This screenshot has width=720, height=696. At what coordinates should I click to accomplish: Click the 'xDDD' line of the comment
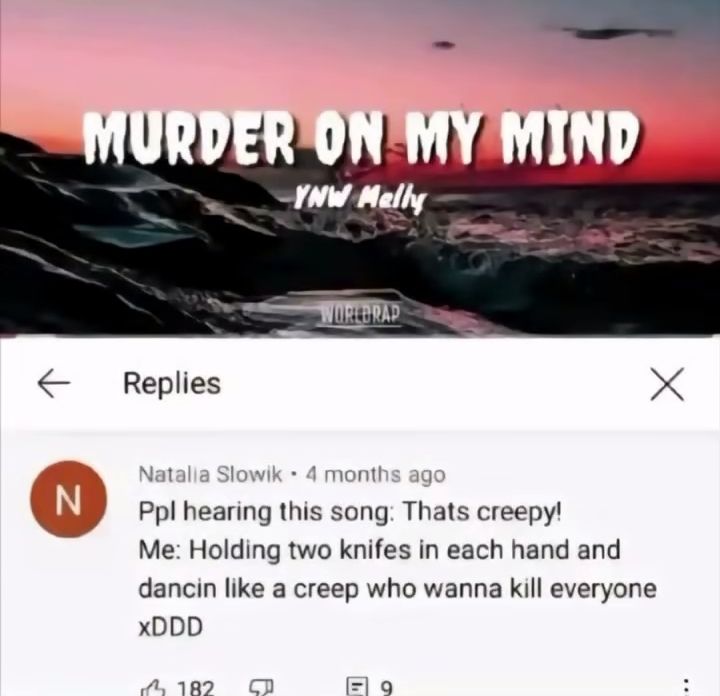(170, 627)
